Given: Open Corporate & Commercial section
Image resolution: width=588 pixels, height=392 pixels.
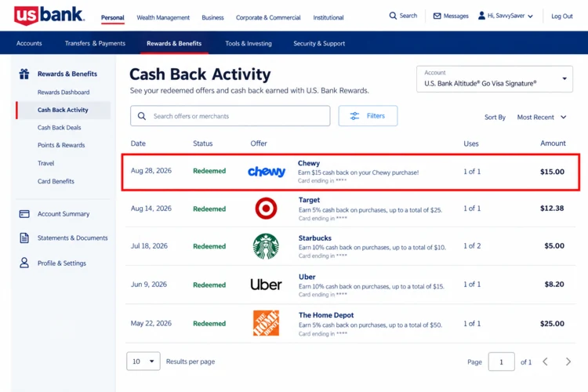Looking at the screenshot, I should (268, 17).
